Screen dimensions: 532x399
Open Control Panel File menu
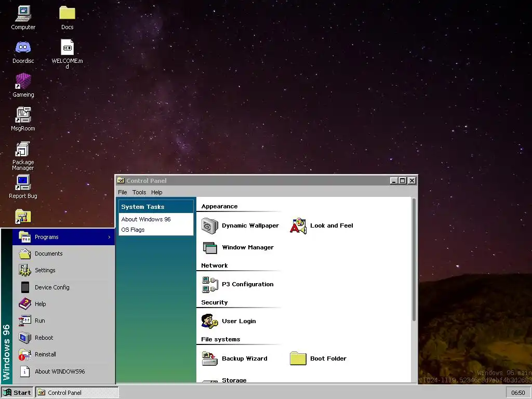pos(123,192)
